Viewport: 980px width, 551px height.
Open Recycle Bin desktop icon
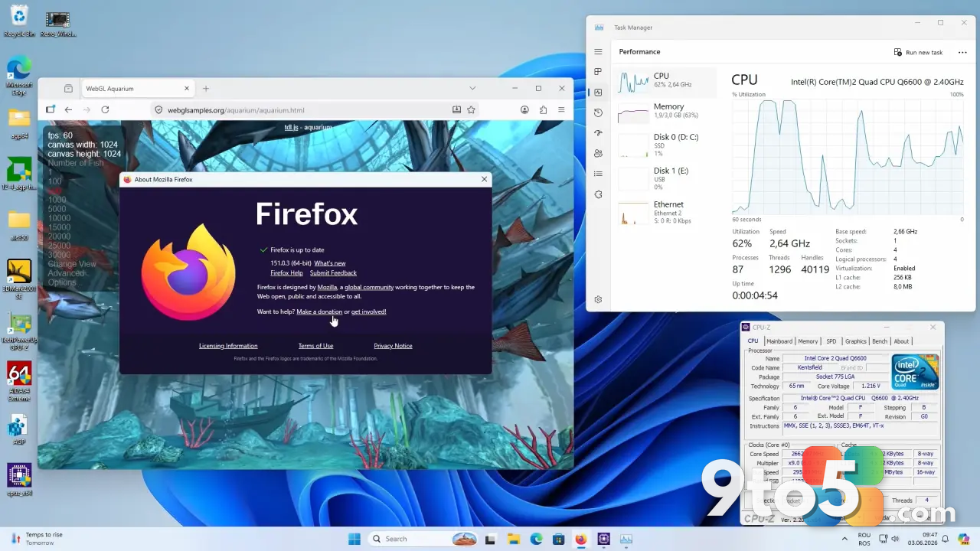pos(19,21)
